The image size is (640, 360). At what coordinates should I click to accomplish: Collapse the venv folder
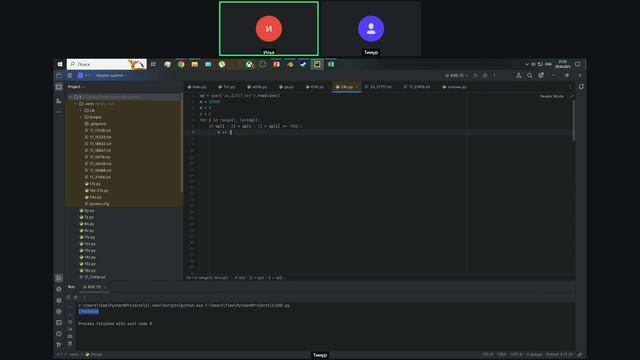point(76,104)
